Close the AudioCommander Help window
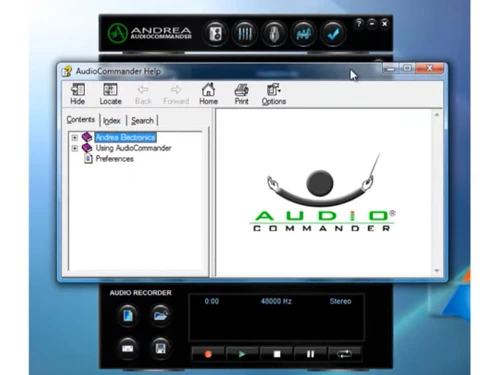 coord(430,68)
